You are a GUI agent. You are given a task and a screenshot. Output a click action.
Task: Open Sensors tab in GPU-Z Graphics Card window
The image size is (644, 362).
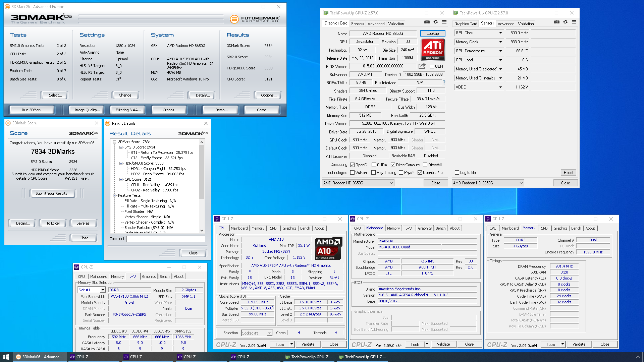(x=358, y=24)
